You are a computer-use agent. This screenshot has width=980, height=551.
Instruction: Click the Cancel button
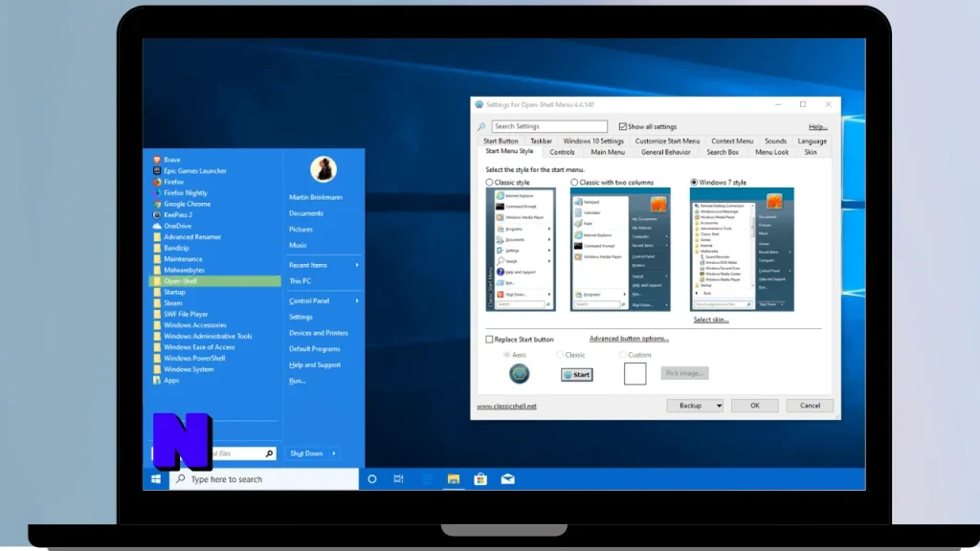(x=810, y=406)
